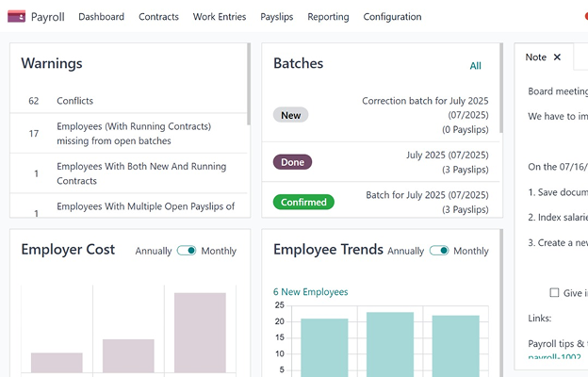
Task: Open the Contracts menu
Action: 158,17
